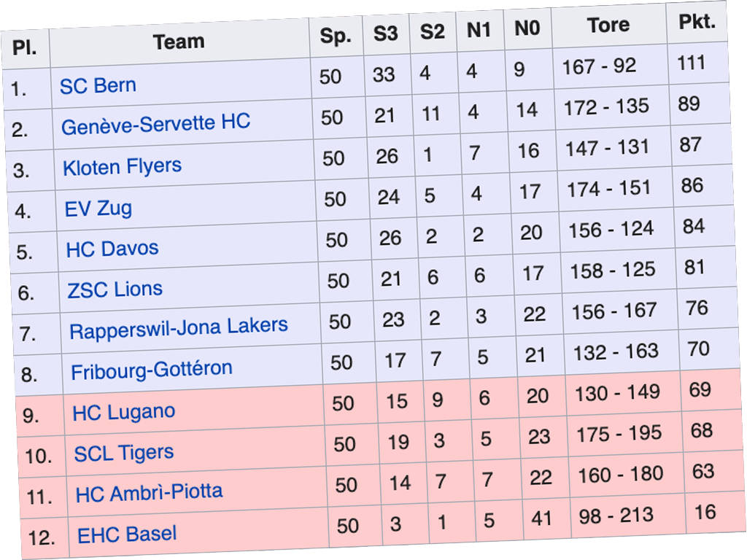The image size is (747, 560).
Task: Select the EHC Basel link
Action: 127,534
